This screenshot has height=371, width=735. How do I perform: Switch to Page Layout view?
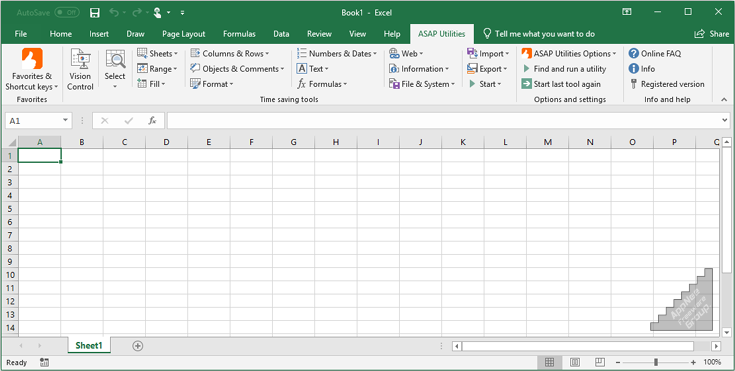[x=574, y=362]
